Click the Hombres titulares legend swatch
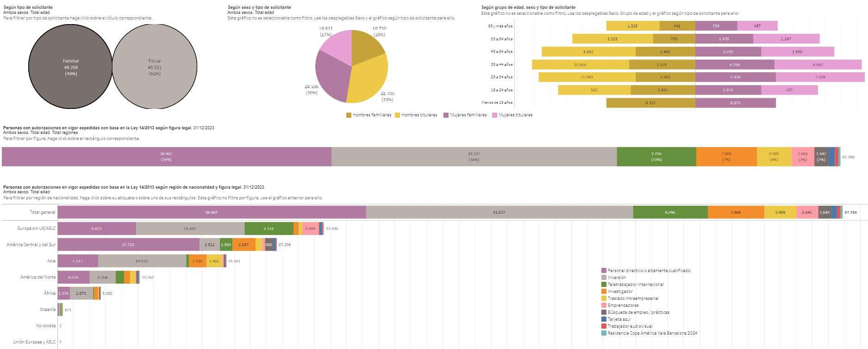868x349 pixels. (x=397, y=115)
